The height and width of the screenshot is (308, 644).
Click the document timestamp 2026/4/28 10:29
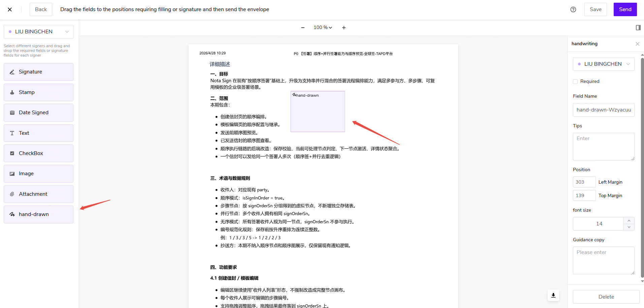(x=213, y=53)
